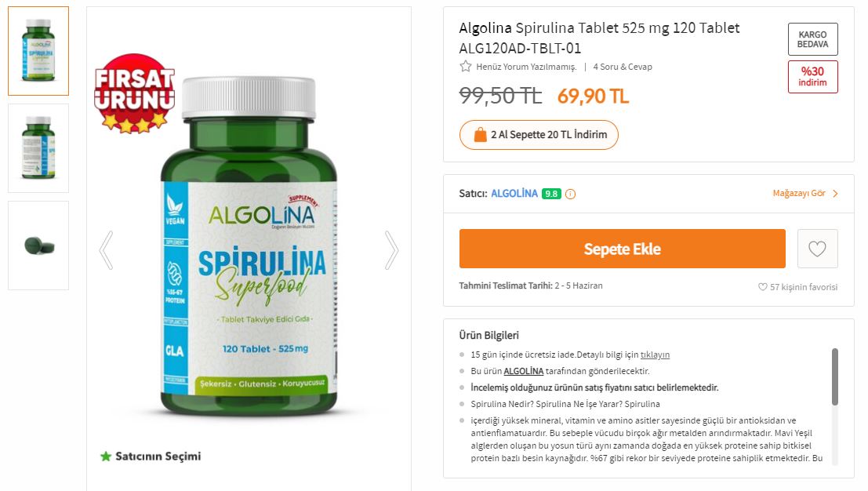The width and height of the screenshot is (868, 491).
Task: Click the tıklayın return details link
Action: (655, 355)
